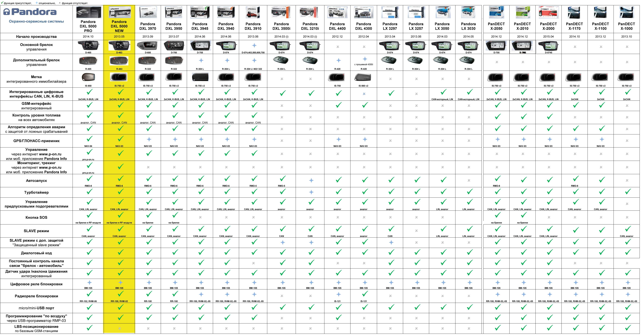
Task: Click the IS-850 immobilizer tag image
Action: click(x=88, y=77)
